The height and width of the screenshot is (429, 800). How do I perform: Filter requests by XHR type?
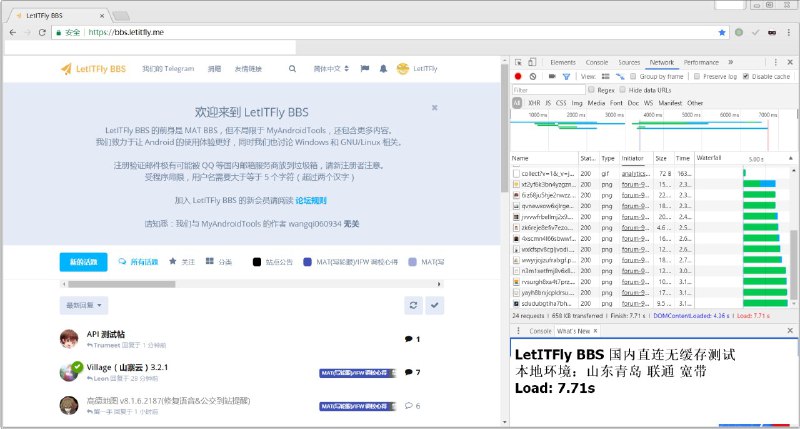click(x=534, y=103)
